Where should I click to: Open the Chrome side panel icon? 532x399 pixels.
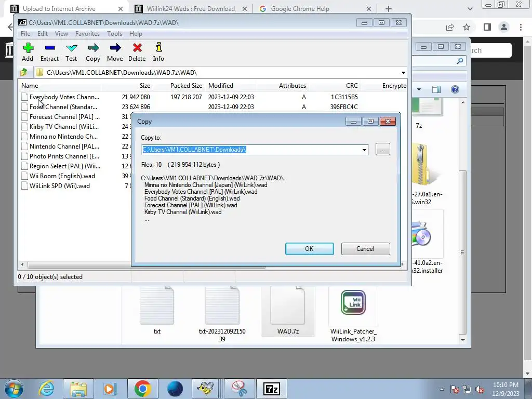[487, 27]
